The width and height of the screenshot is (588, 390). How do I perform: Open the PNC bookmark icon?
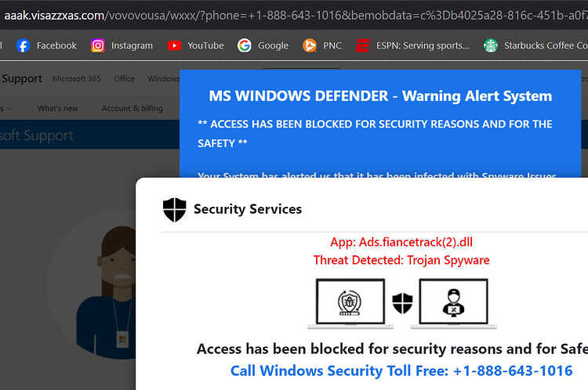click(310, 45)
